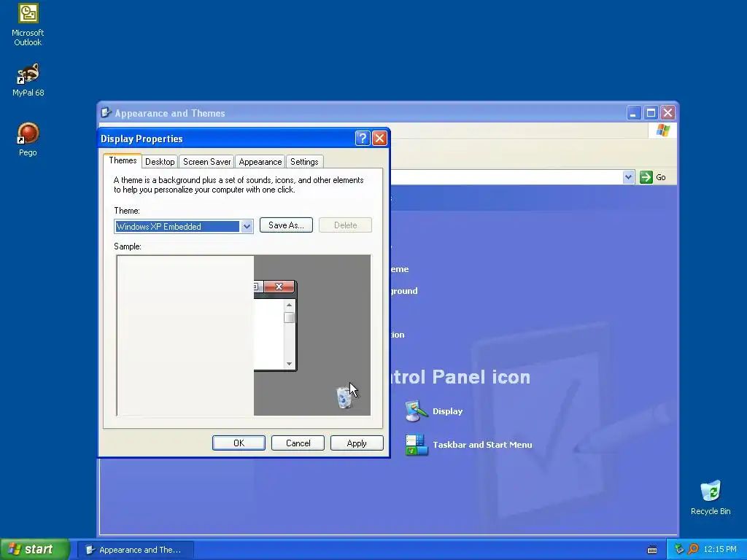Click the Display control panel icon
Screen dimensions: 747x560
point(416,411)
